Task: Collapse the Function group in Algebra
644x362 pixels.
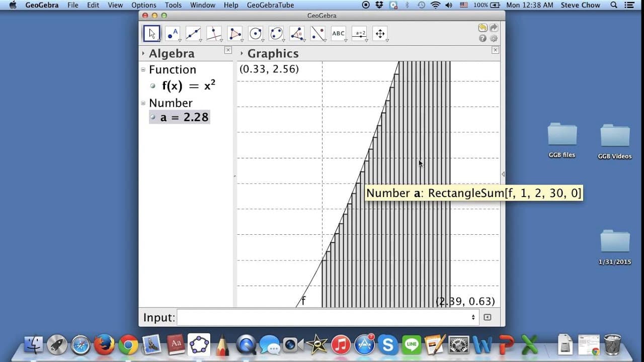Action: coord(143,70)
